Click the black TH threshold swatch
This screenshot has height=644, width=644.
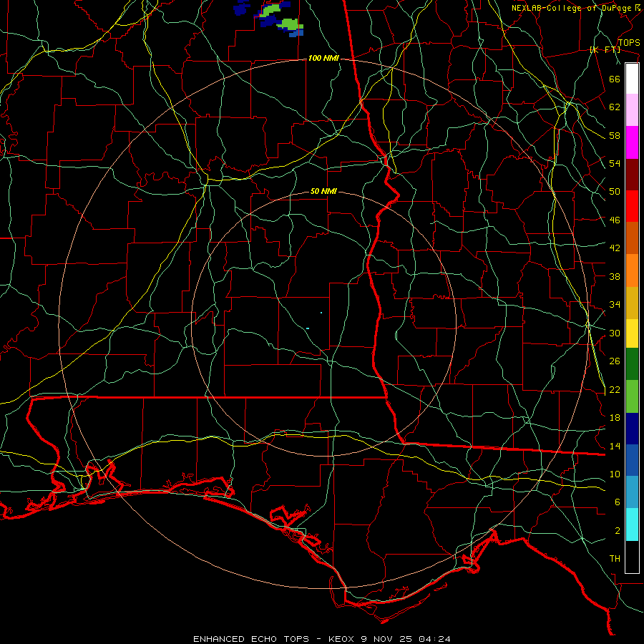[x=632, y=557]
